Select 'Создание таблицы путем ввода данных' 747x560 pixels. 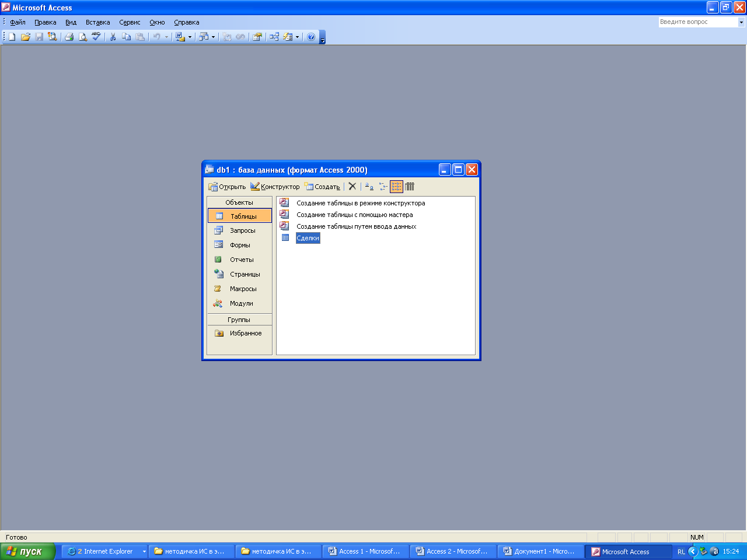tap(356, 226)
